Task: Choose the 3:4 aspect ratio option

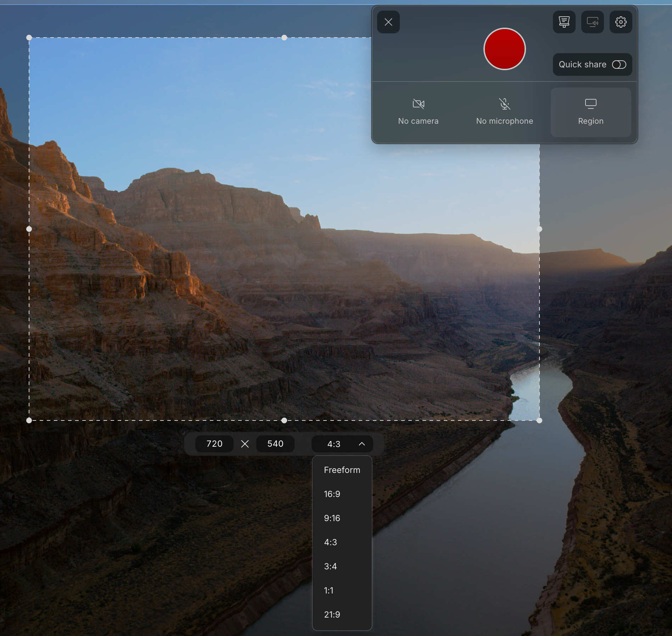Action: coord(342,567)
